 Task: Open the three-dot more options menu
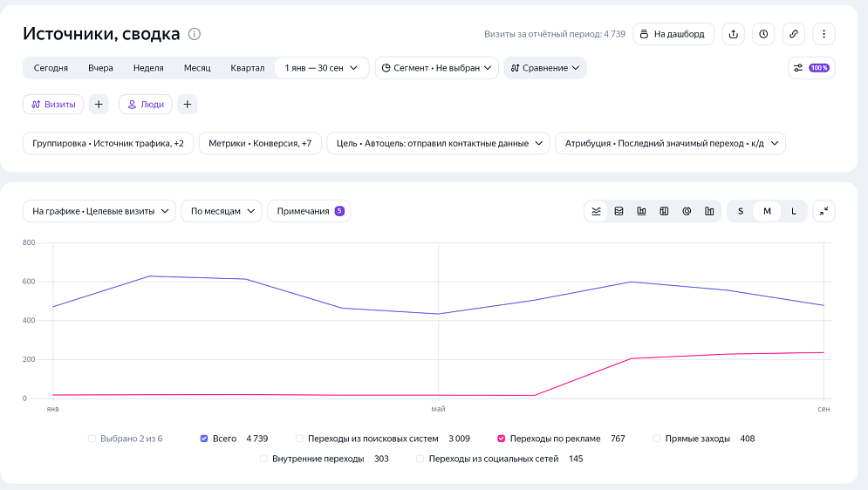[824, 34]
